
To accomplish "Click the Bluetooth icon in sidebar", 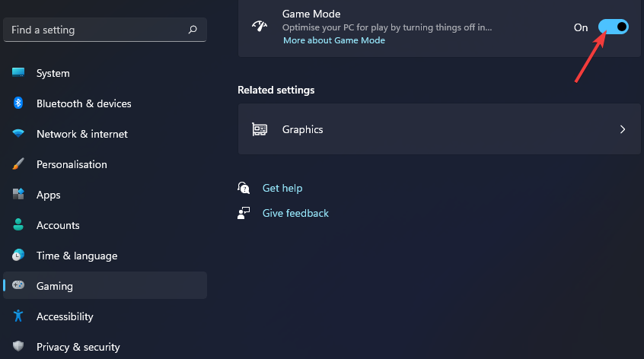I will pyautogui.click(x=18, y=103).
